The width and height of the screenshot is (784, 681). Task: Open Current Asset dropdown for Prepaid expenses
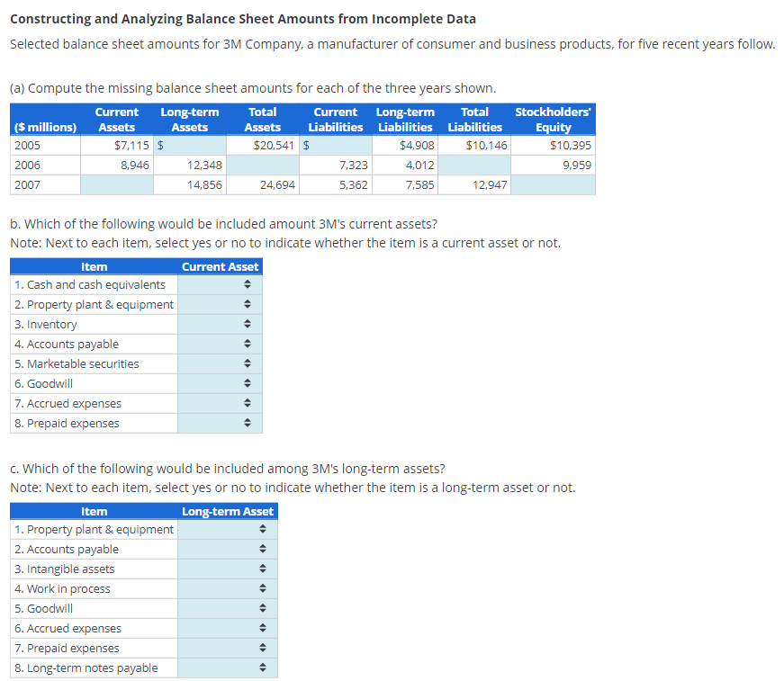coord(220,423)
